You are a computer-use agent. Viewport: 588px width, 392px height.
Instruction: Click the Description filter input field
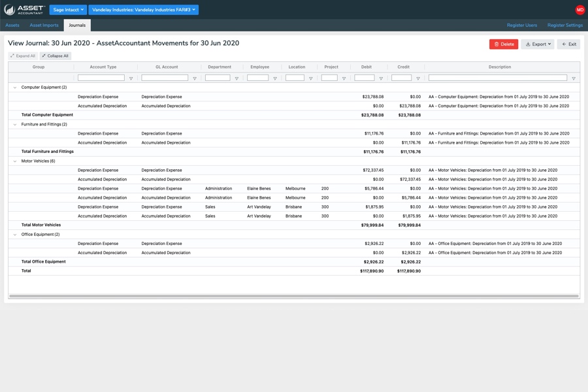tap(497, 78)
